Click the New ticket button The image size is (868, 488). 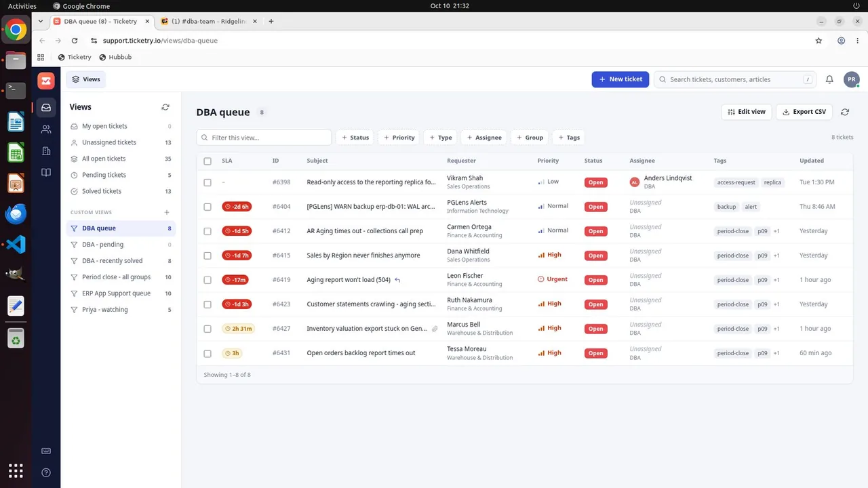tap(620, 79)
